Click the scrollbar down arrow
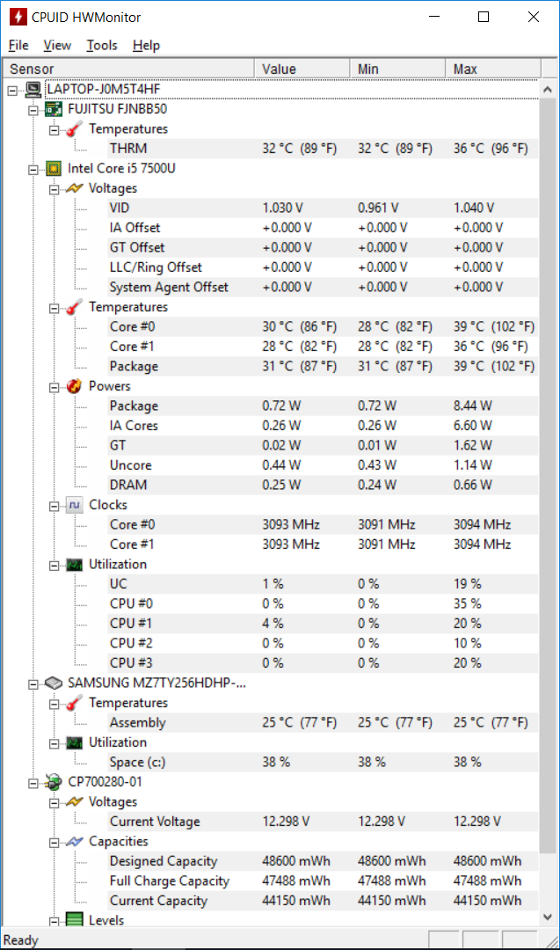This screenshot has width=560, height=950. [548, 917]
